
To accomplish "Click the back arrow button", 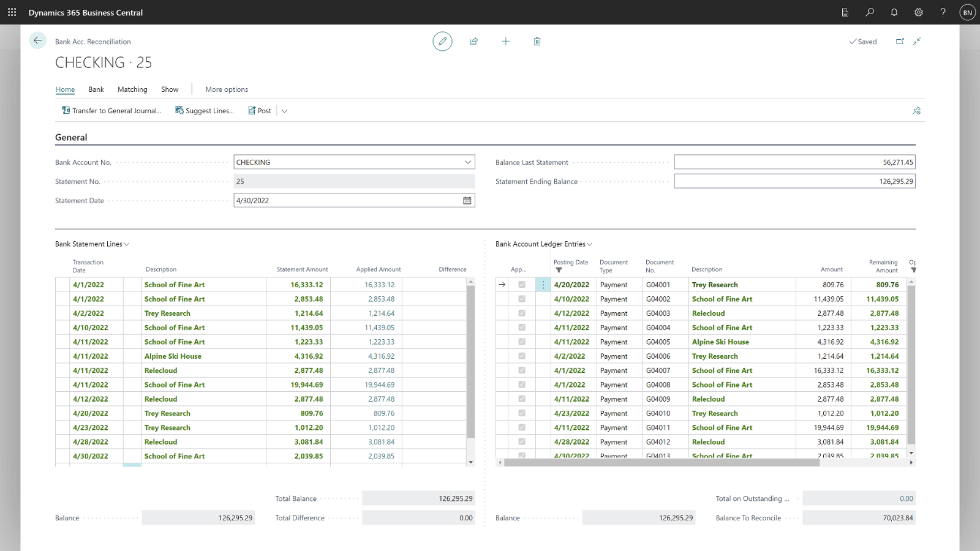I will 37,41.
